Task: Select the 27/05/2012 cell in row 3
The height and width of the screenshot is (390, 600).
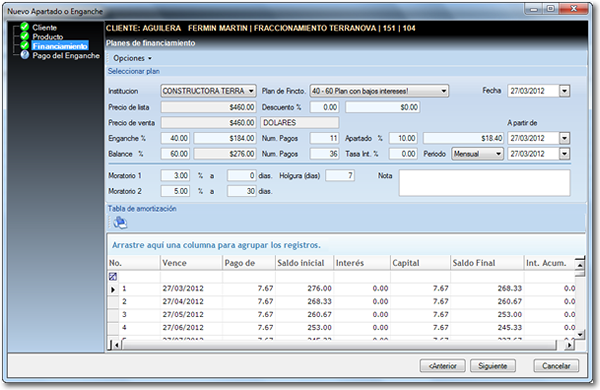Action: pyautogui.click(x=191, y=315)
